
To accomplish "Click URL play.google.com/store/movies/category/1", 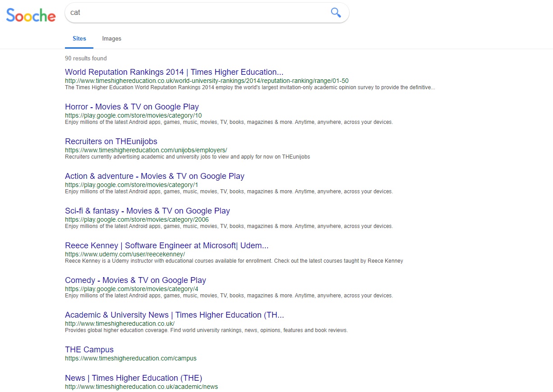I will tap(132, 185).
